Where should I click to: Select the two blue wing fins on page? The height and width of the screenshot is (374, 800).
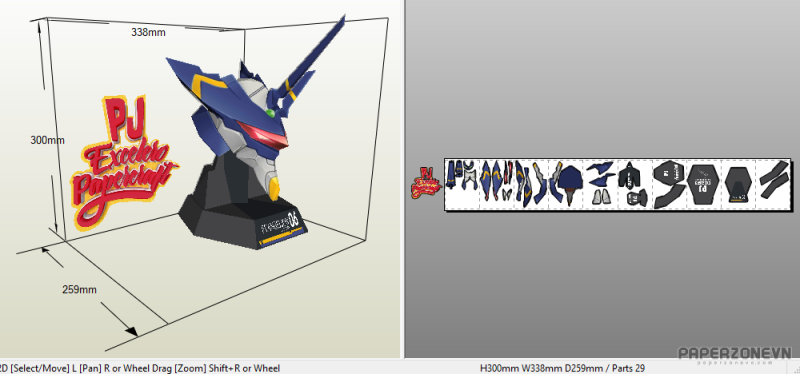click(602, 173)
